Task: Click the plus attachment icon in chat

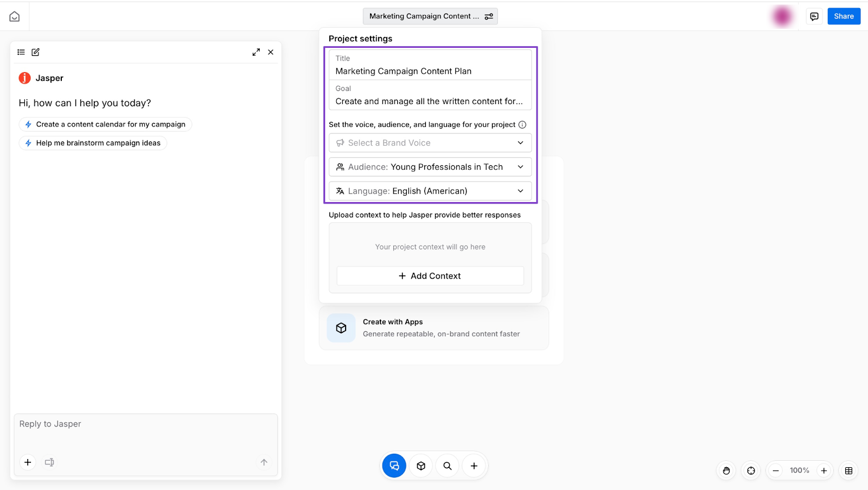Action: point(28,462)
